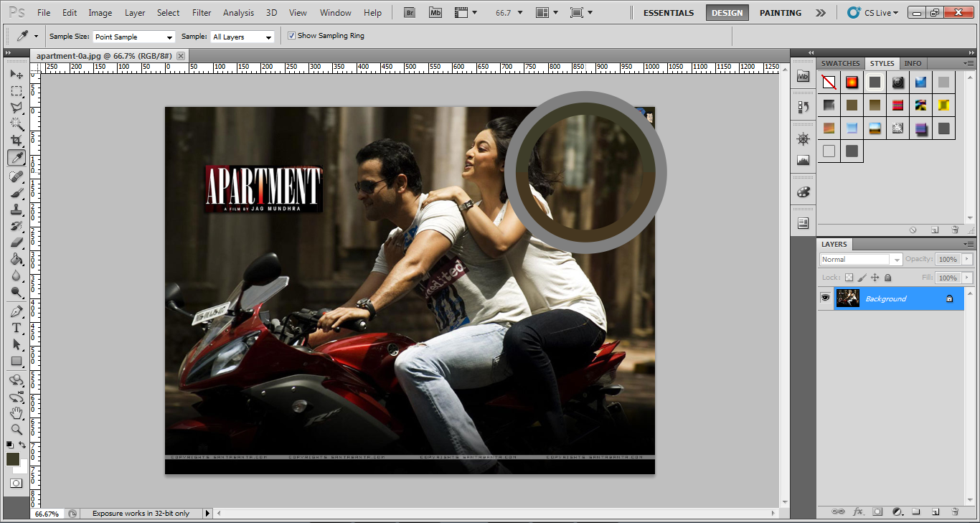This screenshot has width=980, height=523.
Task: Select the Eraser tool
Action: [x=16, y=242]
